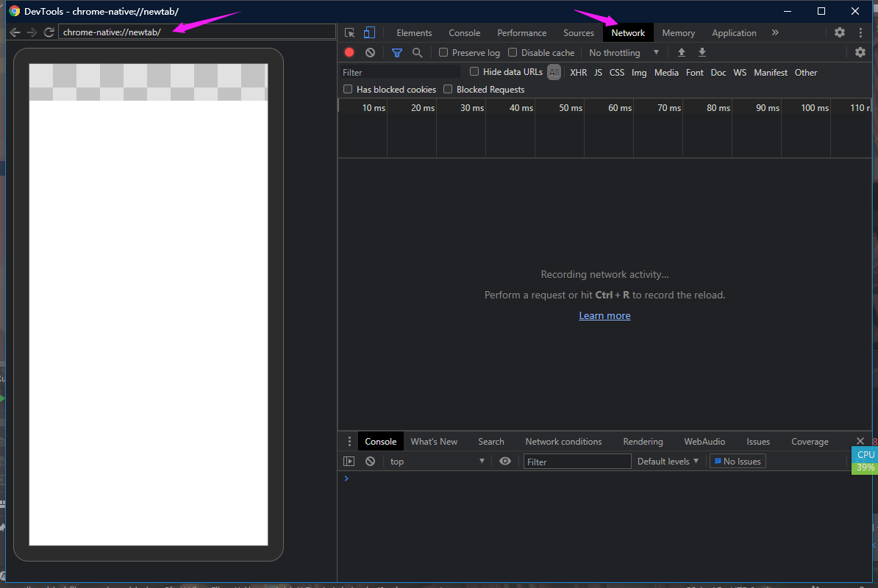878x588 pixels.
Task: Click the chrome-native://newtab/ address field
Action: [x=196, y=32]
